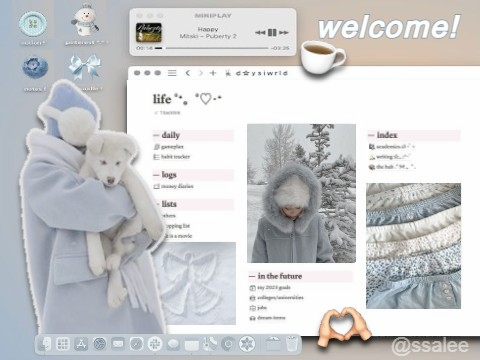Collapse the logs heading toggle
This screenshot has width=480, height=360.
tap(156, 175)
